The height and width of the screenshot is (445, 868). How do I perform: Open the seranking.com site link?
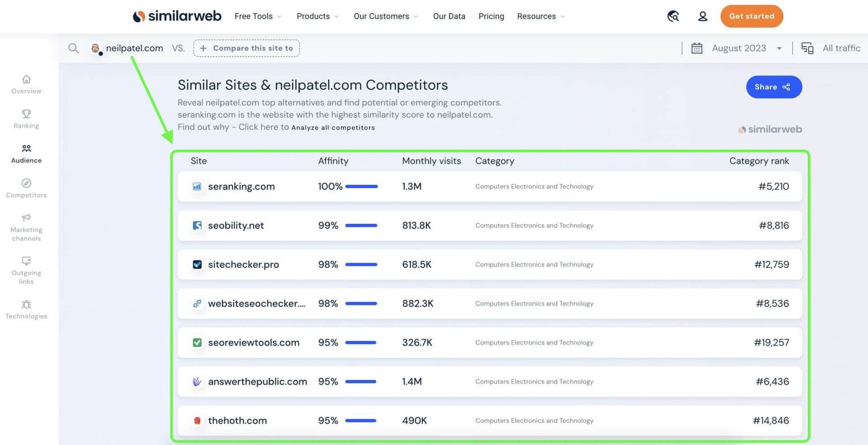(x=241, y=187)
